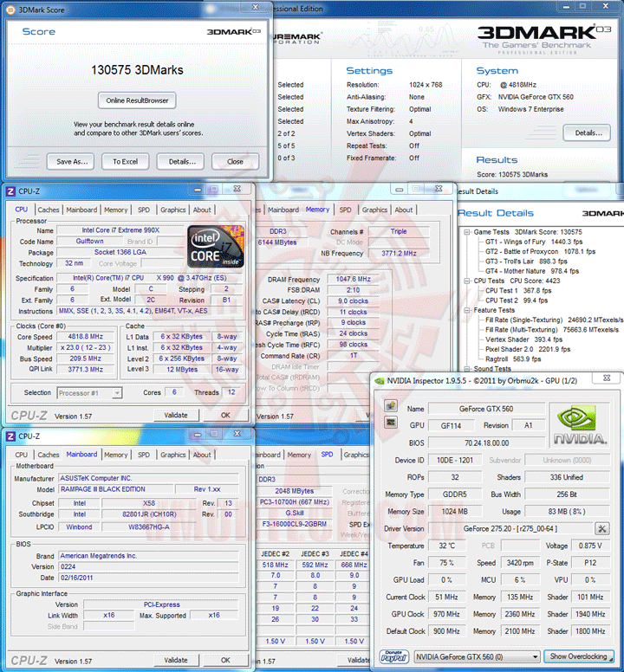Toggle the Sound Tests node in Result Details
Viewport: 624px width, 672px height.
(466, 369)
